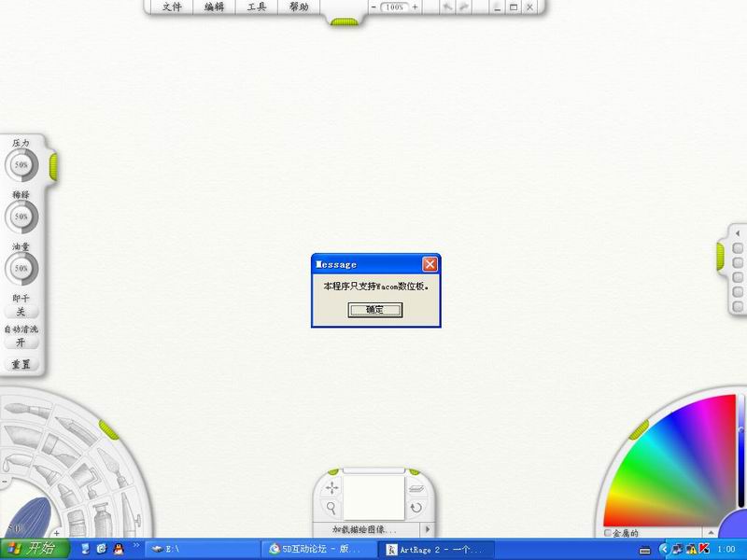The width and height of the screenshot is (747, 560).
Task: Enable the 金属的 metallic checkbox
Action: coord(608,533)
